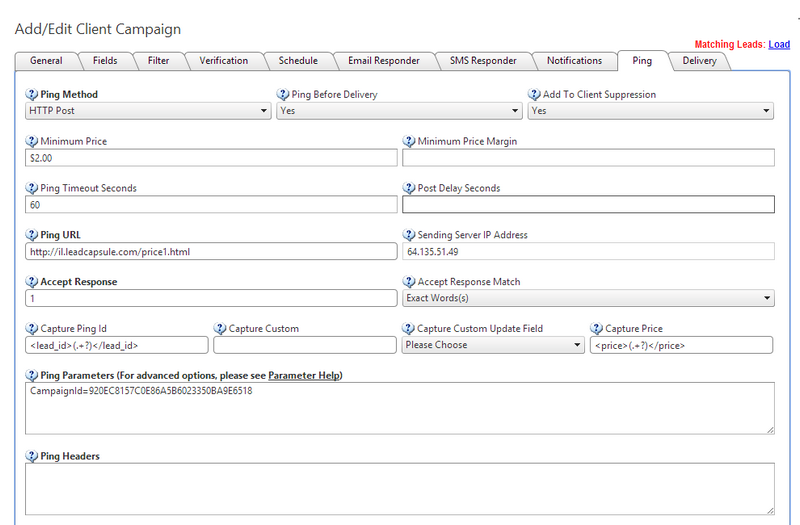This screenshot has width=800, height=525.
Task: Open the Parameter Help link
Action: point(304,375)
